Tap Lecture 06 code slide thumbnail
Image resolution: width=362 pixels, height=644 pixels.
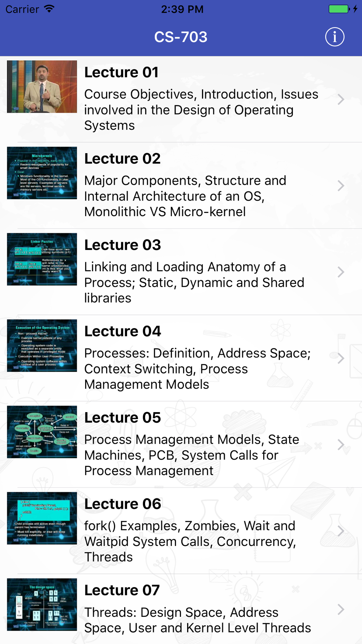[42, 518]
